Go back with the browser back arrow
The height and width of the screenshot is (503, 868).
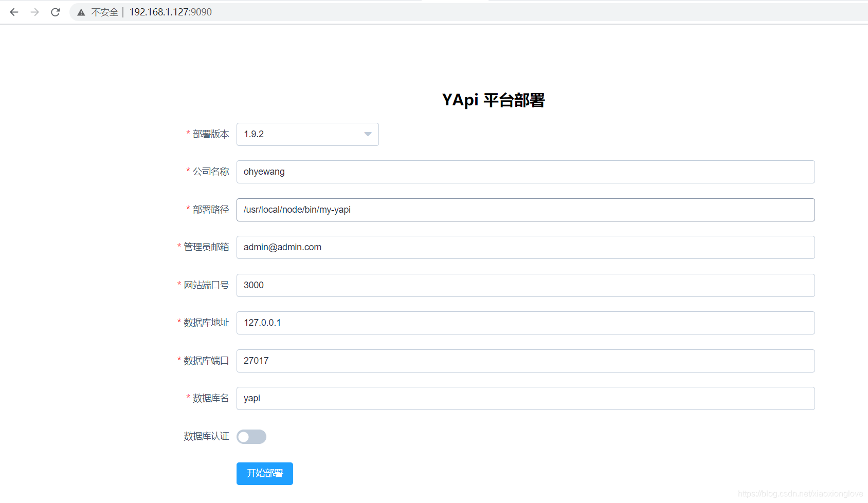point(14,12)
